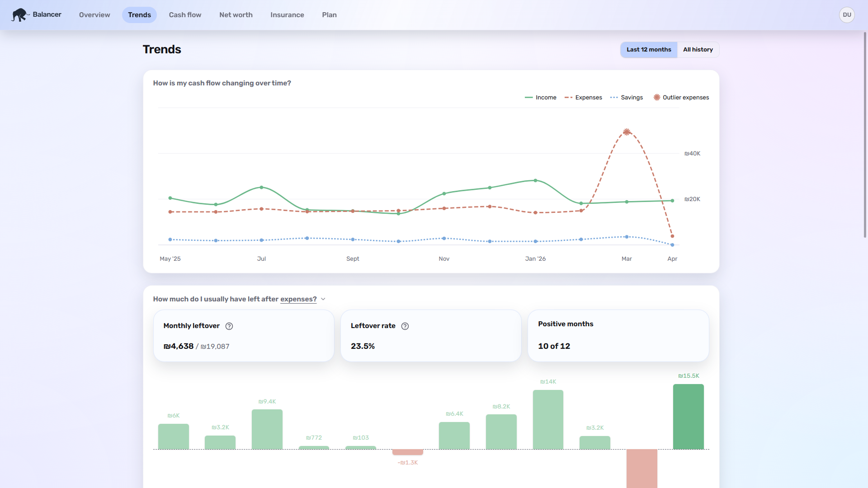Click the Balancer elephant logo
The width and height of the screenshot is (868, 488).
pos(20,15)
